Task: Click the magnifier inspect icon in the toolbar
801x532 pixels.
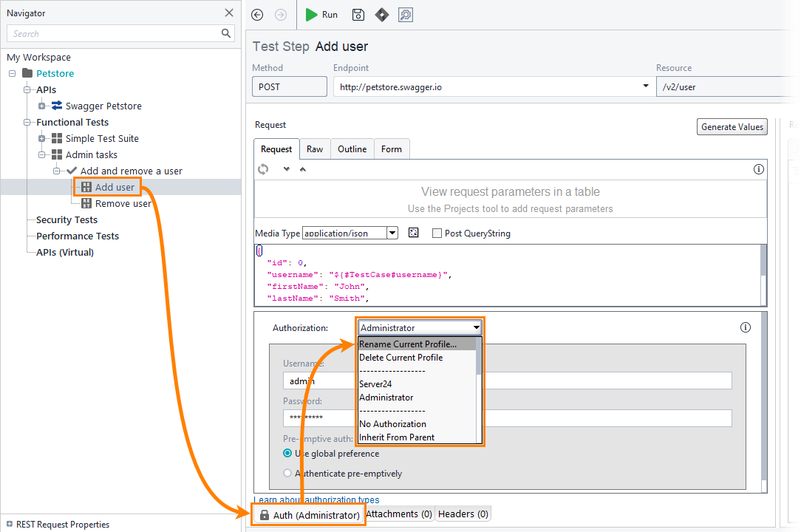Action: 405,15
